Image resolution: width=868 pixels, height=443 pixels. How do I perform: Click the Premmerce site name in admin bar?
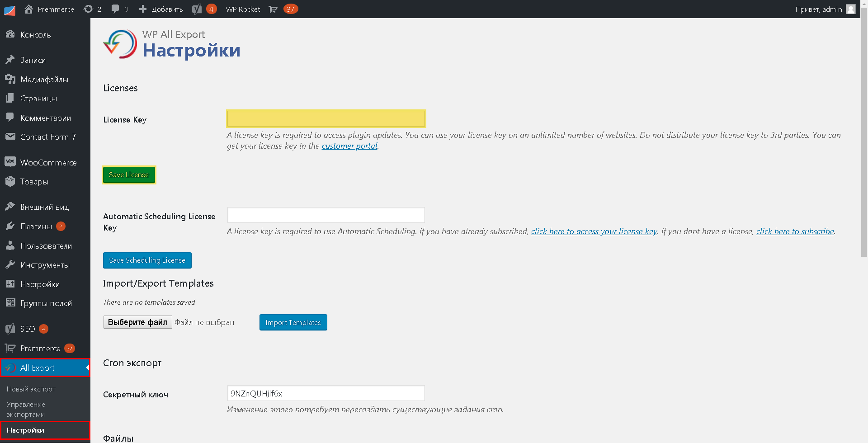tap(56, 9)
